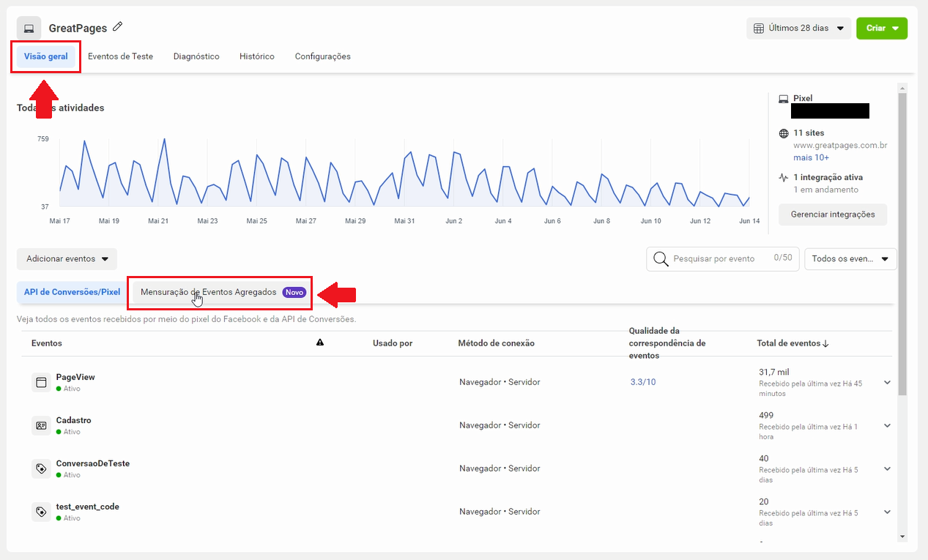
Task: Click the test_event_code event name
Action: coord(88,507)
